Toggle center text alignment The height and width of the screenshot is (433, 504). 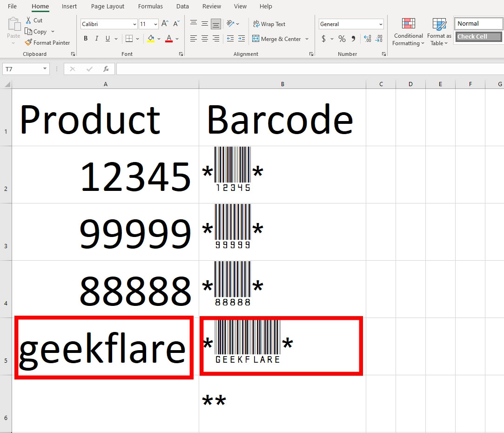pos(204,39)
